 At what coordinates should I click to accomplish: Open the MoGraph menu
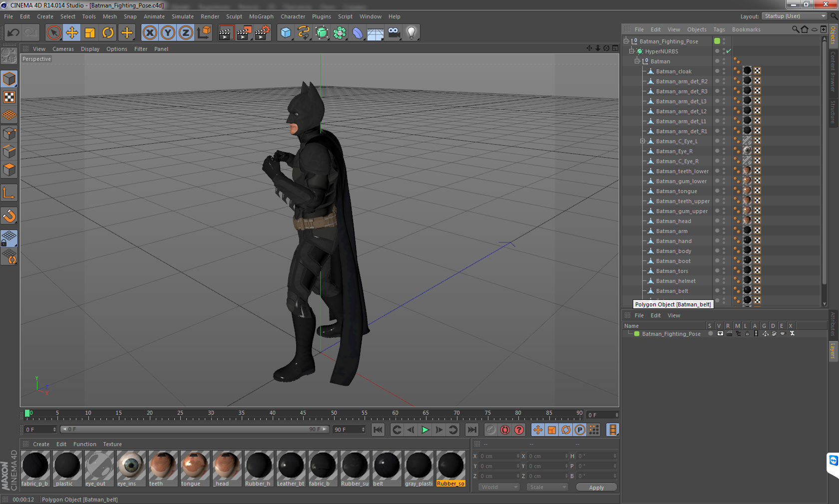click(261, 16)
